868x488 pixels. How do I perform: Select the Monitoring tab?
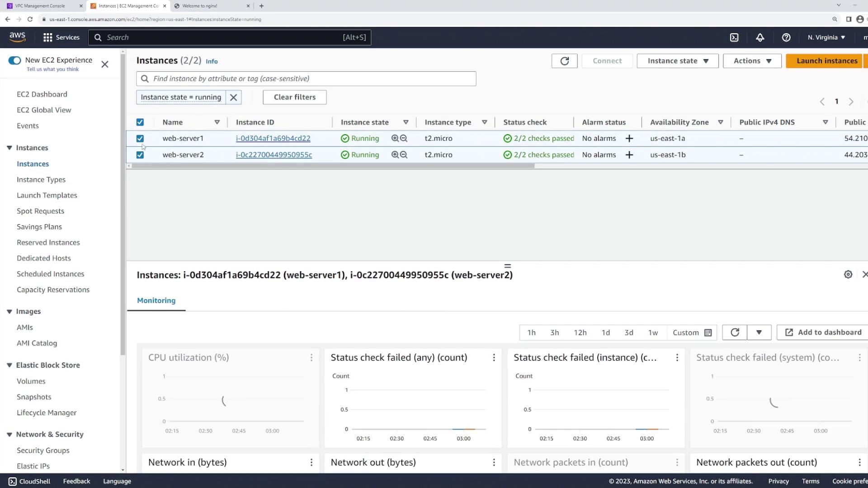coord(156,300)
